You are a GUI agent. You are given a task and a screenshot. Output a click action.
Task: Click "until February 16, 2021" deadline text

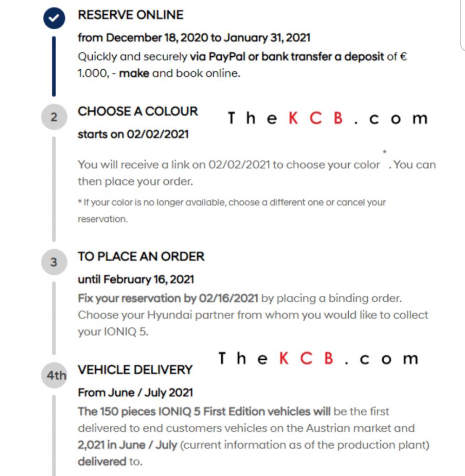[136, 279]
